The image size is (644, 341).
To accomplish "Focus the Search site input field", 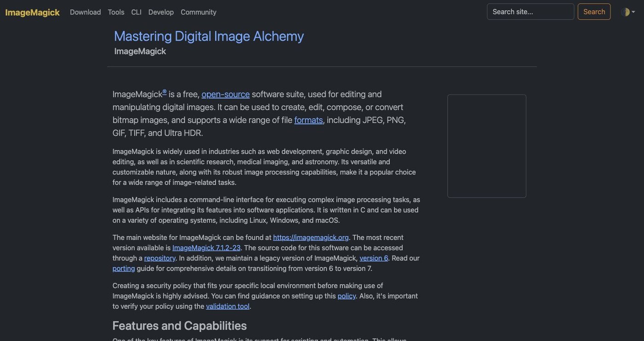I will click(530, 11).
